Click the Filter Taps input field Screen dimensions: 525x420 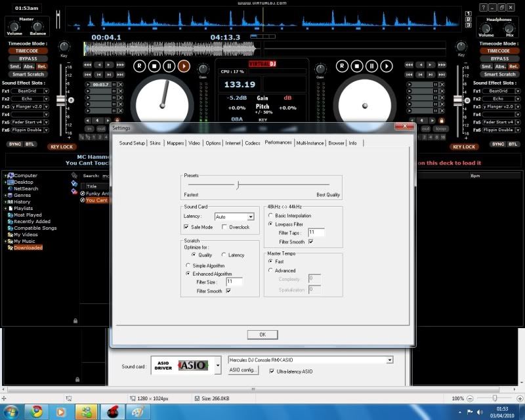pos(316,232)
